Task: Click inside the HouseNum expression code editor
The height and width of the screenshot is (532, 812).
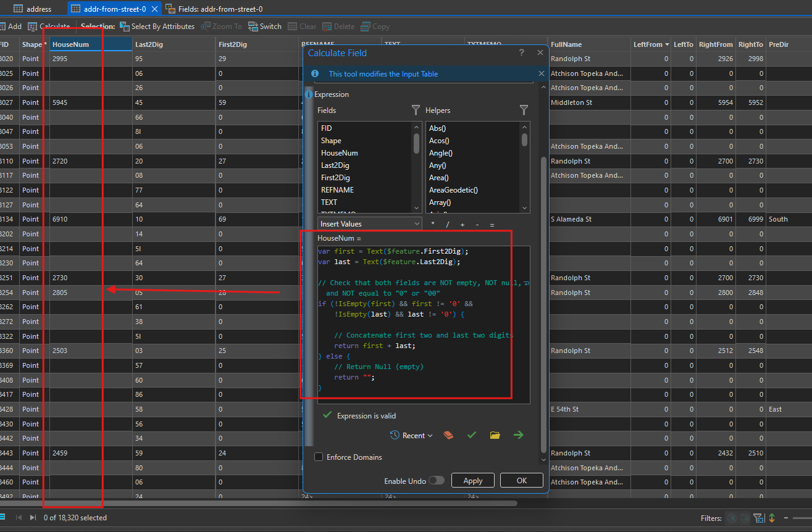Action: point(423,324)
